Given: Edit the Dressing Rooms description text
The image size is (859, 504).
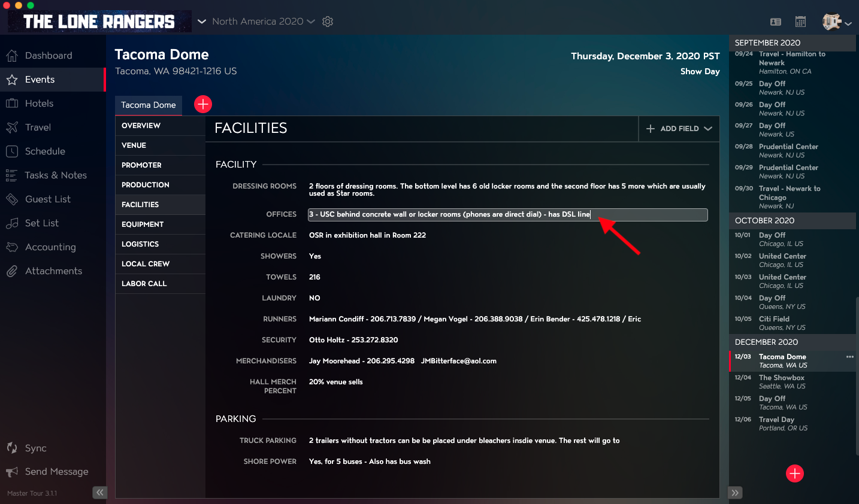Looking at the screenshot, I should (507, 190).
